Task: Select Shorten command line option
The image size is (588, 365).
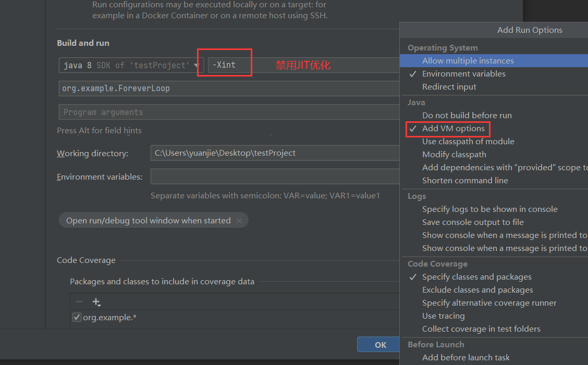Action: pyautogui.click(x=494, y=181)
